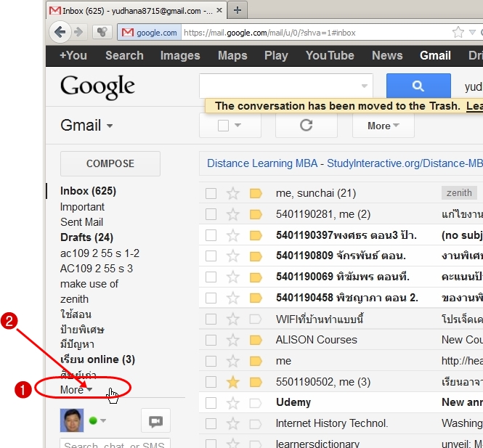Check the Udemy email checkbox
The width and height of the screenshot is (483, 448).
click(211, 403)
